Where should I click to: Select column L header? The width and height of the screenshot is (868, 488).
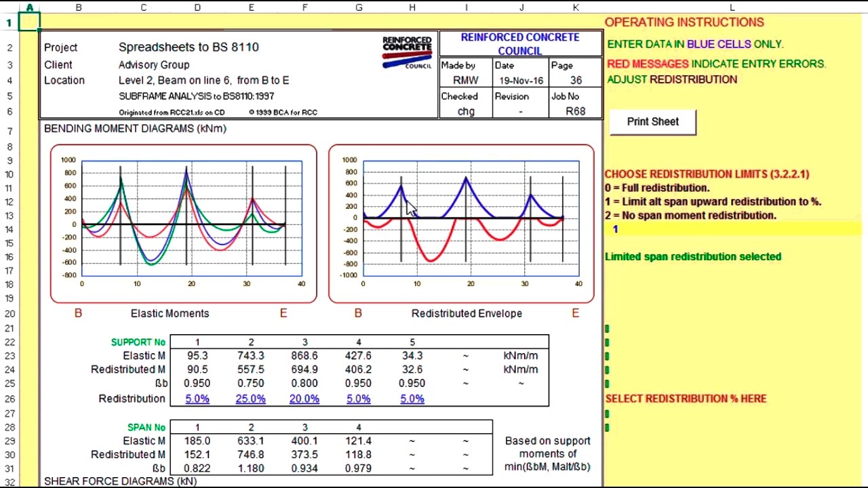732,7
